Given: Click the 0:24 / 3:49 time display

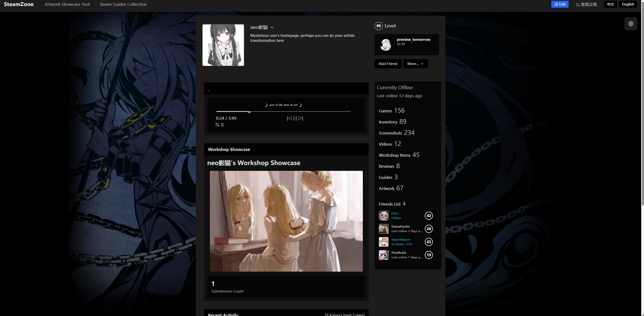Looking at the screenshot, I should (x=226, y=118).
